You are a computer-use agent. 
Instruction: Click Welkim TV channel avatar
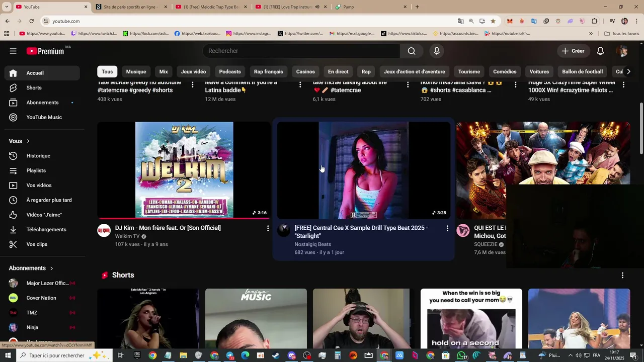coord(104,230)
